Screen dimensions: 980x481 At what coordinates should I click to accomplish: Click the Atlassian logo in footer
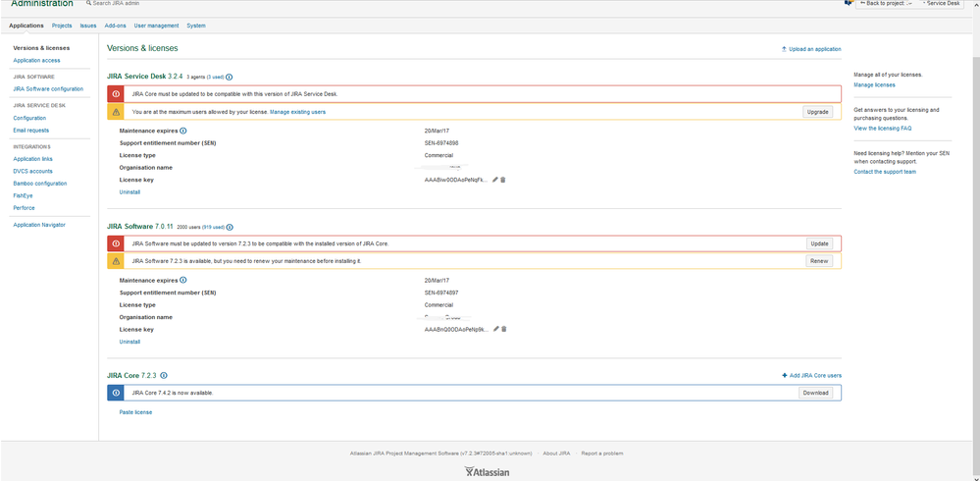(488, 472)
